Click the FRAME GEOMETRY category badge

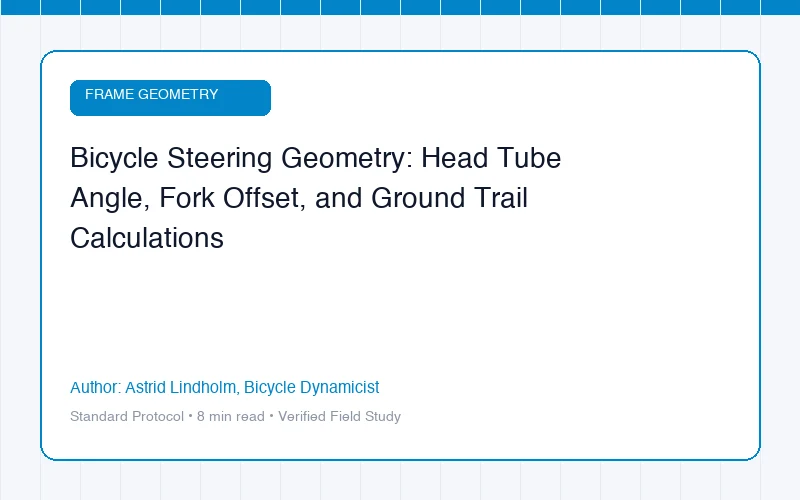(x=170, y=97)
